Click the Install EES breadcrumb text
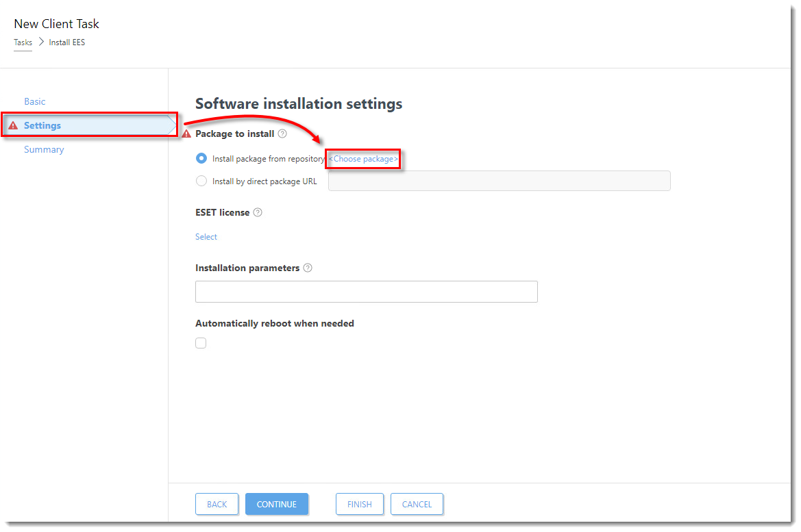This screenshot has width=801, height=532. pos(67,42)
